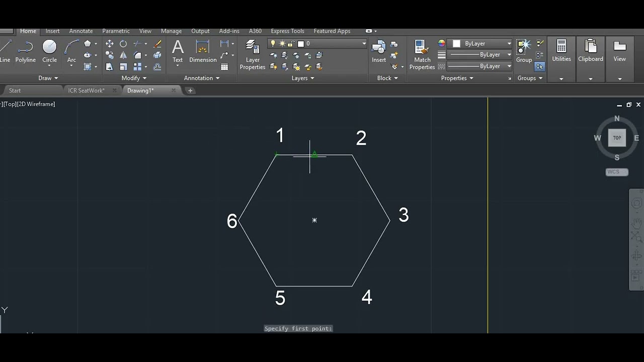Select the Dimension tool
This screenshot has height=362, width=644.
coord(203,51)
